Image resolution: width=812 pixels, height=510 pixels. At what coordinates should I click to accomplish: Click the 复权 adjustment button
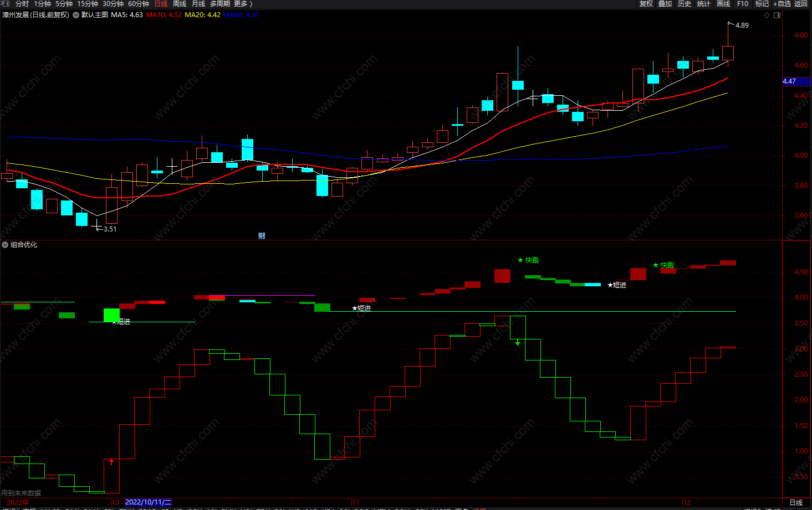(x=646, y=4)
